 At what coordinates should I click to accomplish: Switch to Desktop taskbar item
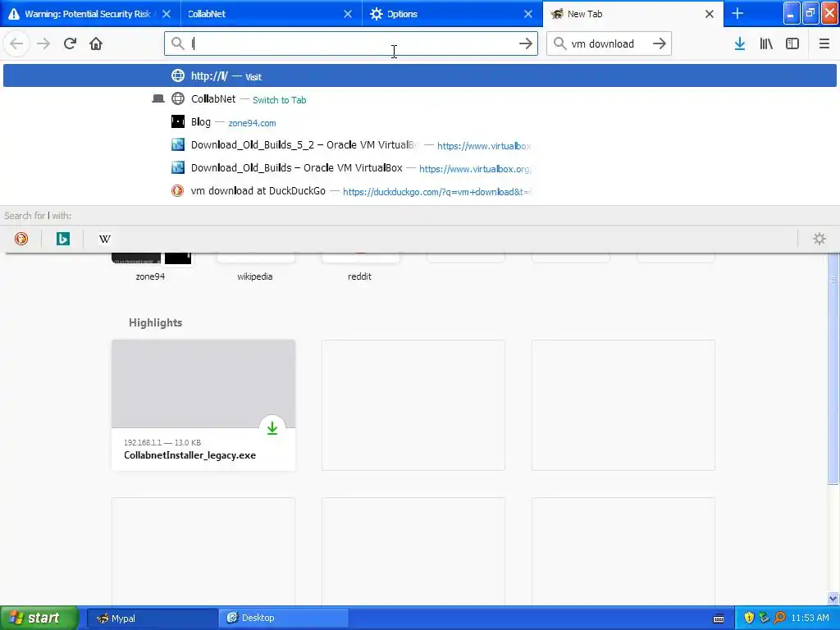click(x=283, y=618)
